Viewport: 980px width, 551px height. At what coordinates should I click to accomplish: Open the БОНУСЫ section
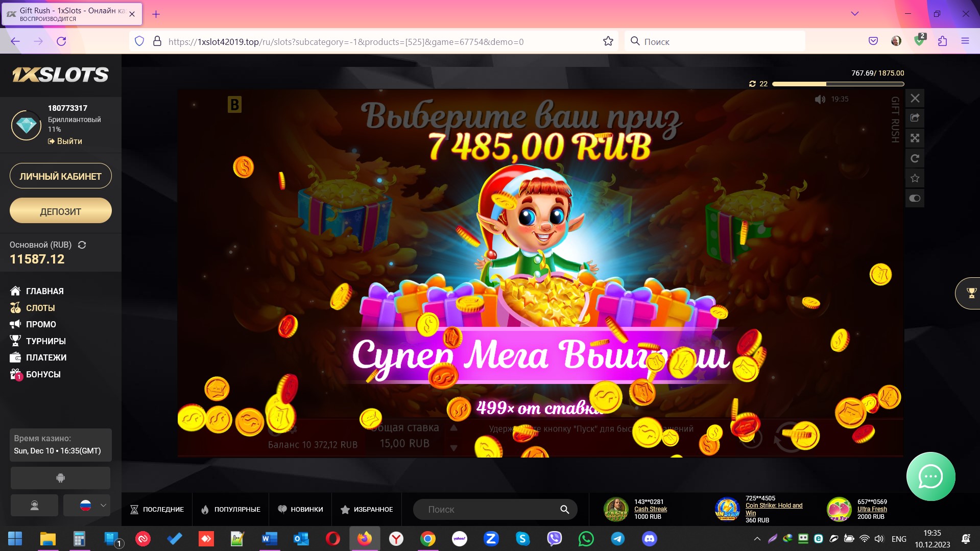tap(35, 374)
